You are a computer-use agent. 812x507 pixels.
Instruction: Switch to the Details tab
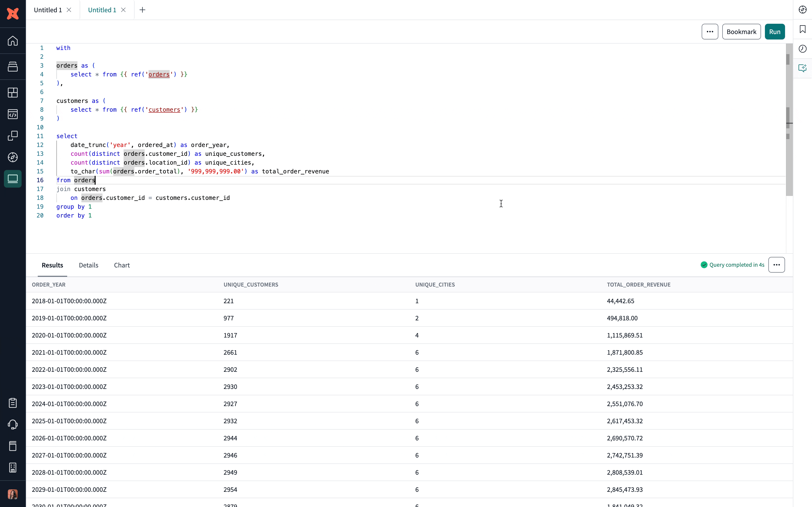click(x=89, y=265)
